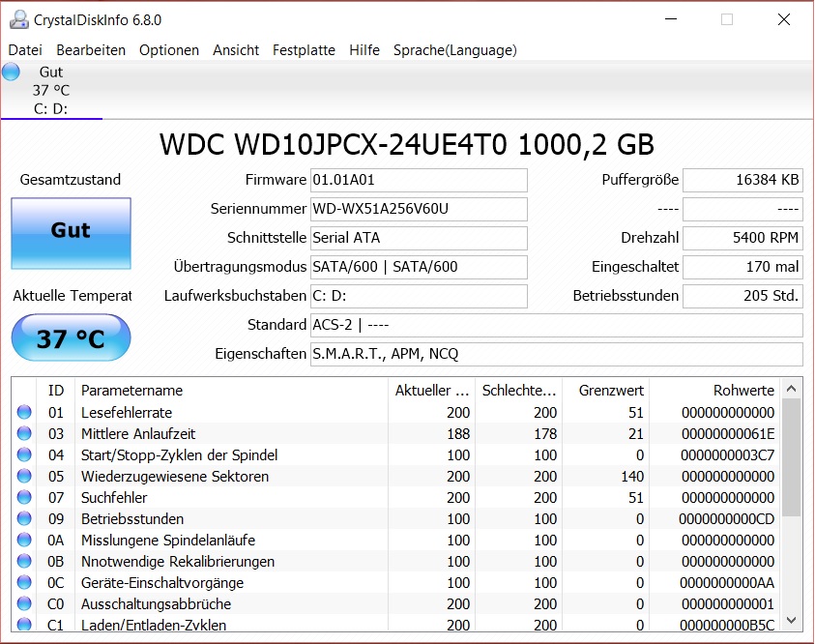The width and height of the screenshot is (815, 644).
Task: Click Schlechte value 178
Action: (545, 434)
